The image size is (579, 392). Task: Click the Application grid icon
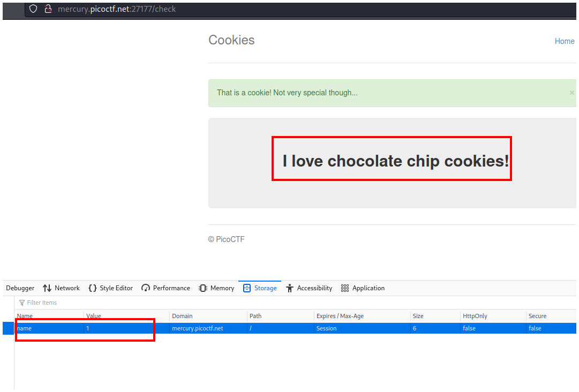click(x=345, y=288)
